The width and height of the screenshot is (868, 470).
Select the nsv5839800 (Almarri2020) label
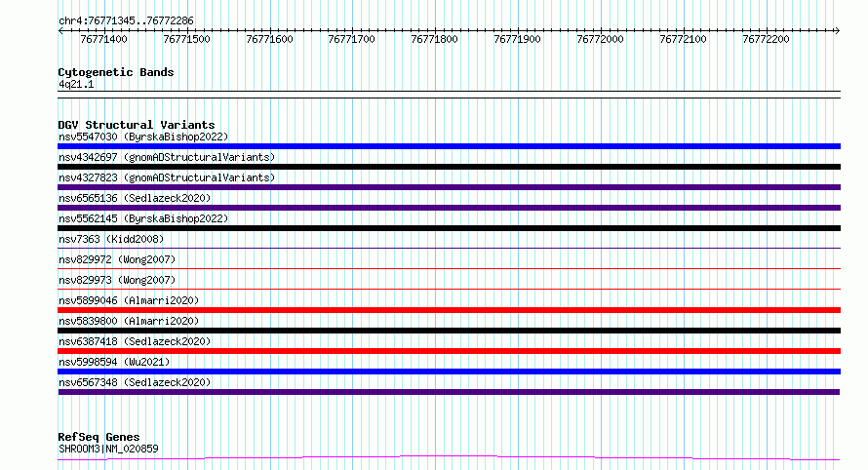pos(129,321)
